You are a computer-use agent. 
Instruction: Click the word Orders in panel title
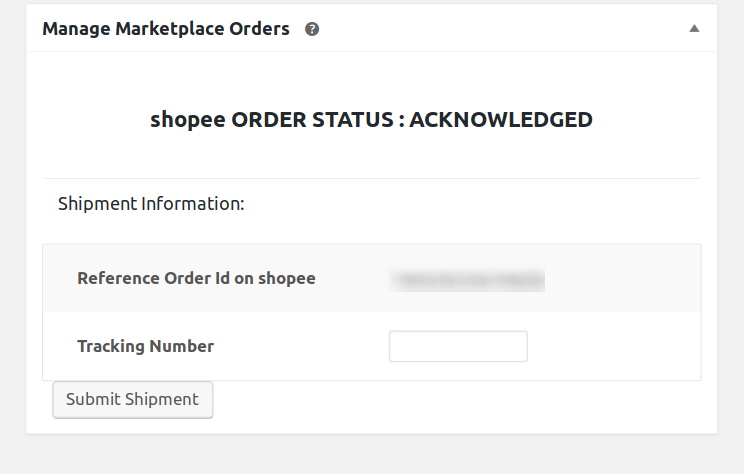tap(260, 29)
